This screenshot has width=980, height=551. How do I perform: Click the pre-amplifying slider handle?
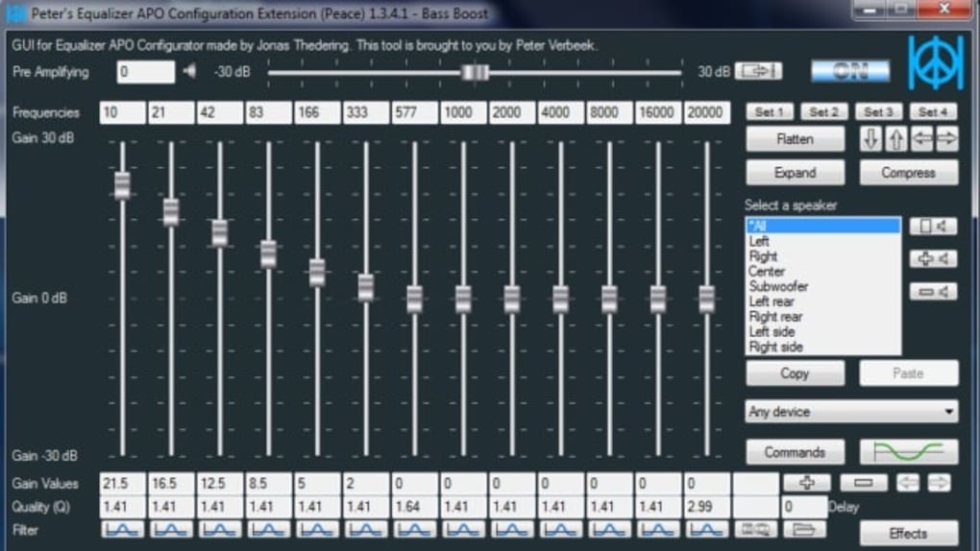tap(475, 72)
